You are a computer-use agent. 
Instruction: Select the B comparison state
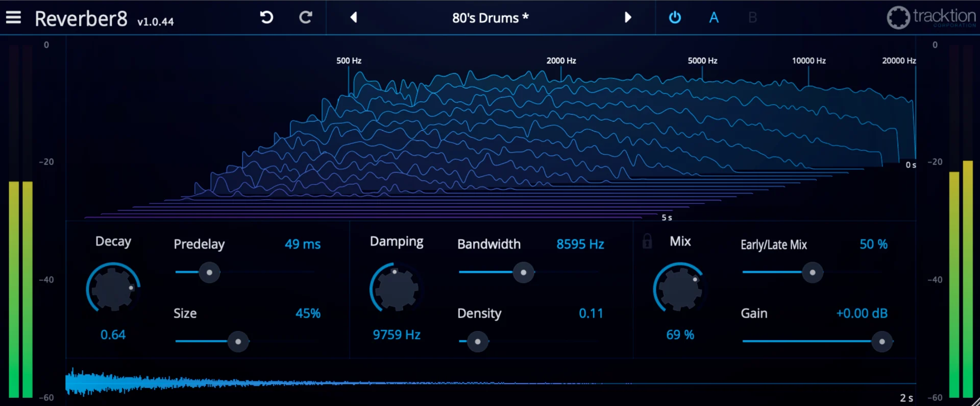point(752,17)
